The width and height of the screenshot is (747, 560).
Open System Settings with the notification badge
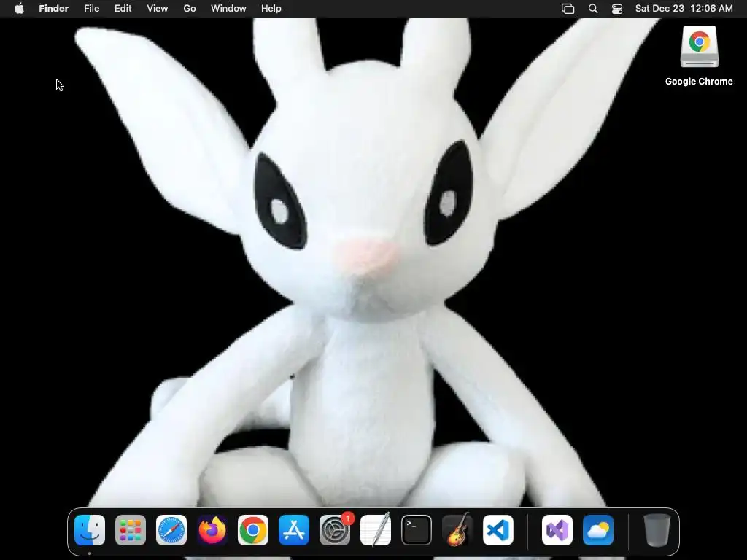335,530
